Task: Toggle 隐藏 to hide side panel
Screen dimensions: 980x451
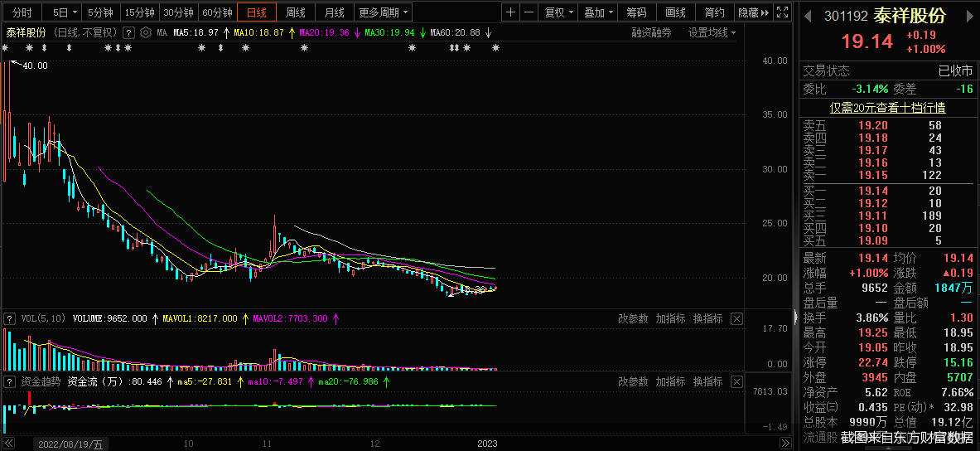Action: pos(753,12)
